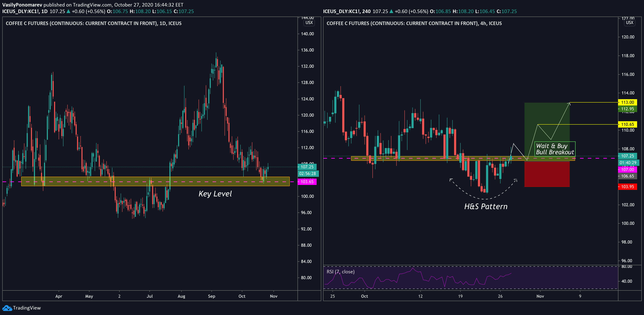
Task: Select the 'Key Level' text annotation
Action: click(x=215, y=194)
